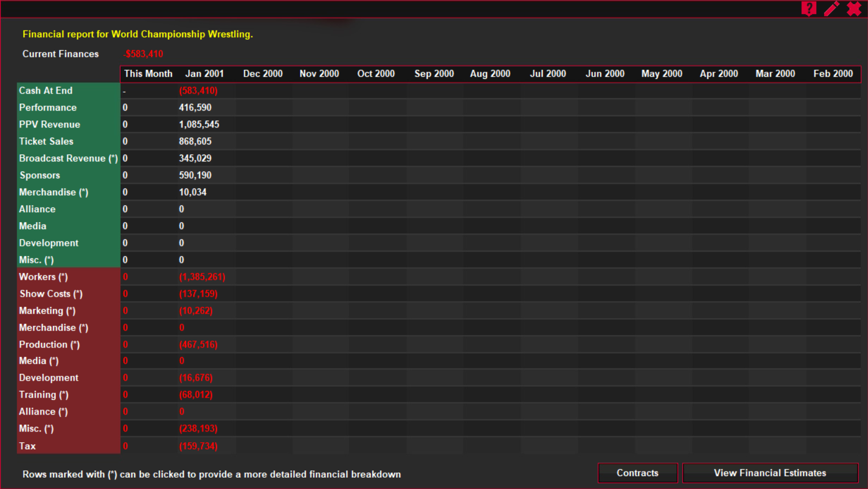This screenshot has height=489, width=868.
Task: Close the financial report with the X icon
Action: click(854, 8)
